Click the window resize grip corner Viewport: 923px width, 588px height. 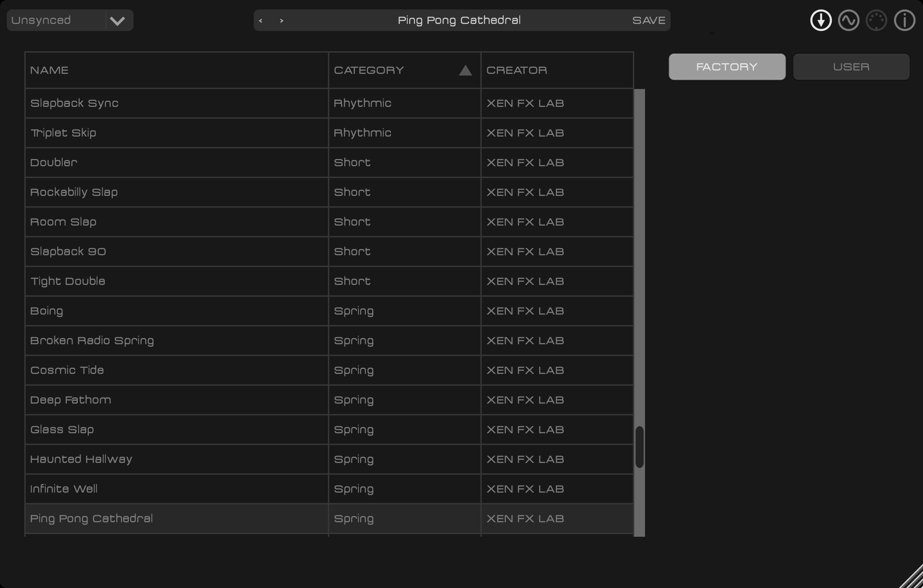(x=912, y=578)
